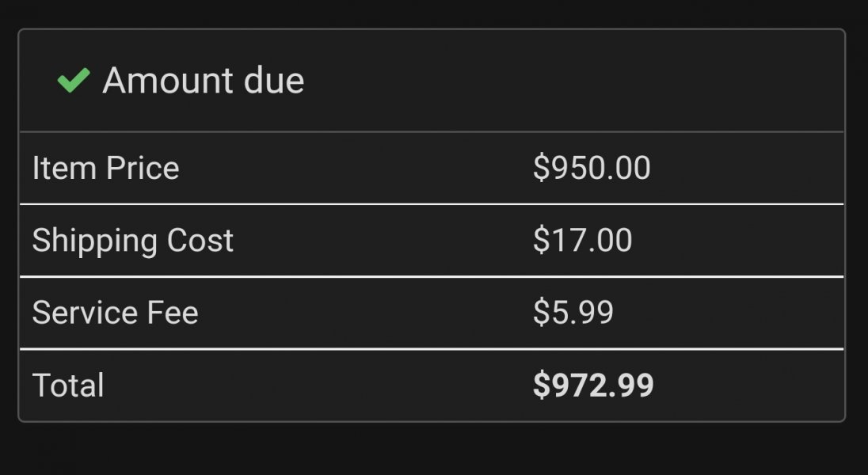The height and width of the screenshot is (475, 868).
Task: Click gap between Shipping Cost and $17.00
Action: pyautogui.click(x=380, y=241)
